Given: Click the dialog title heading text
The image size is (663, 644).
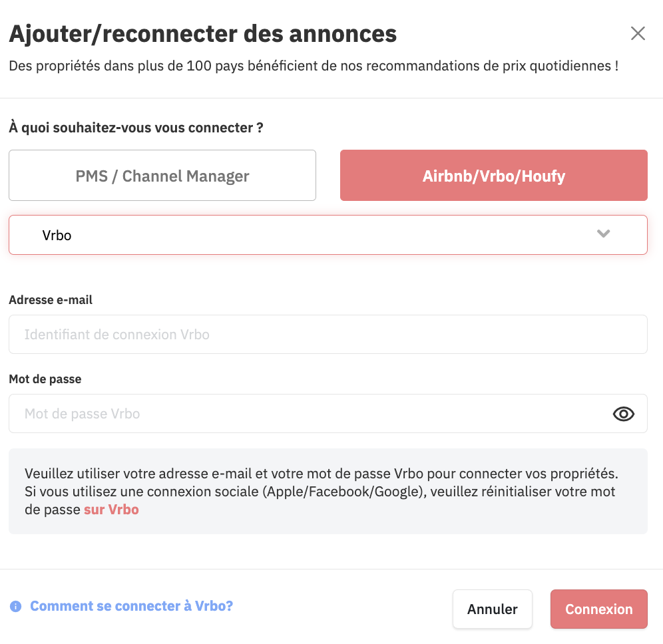Looking at the screenshot, I should tap(203, 34).
